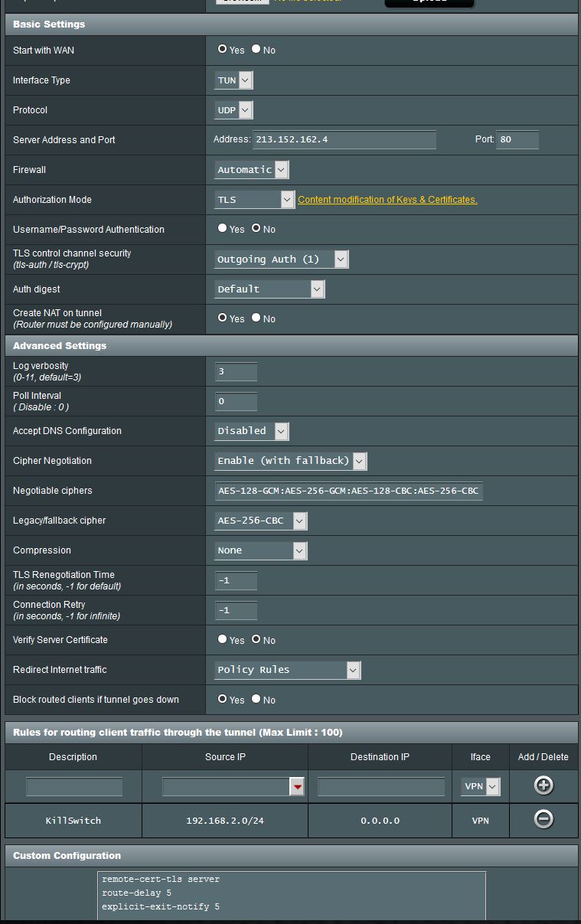Image resolution: width=581 pixels, height=924 pixels.
Task: Expand Accept DNS Configuration dropdown
Action: (252, 431)
